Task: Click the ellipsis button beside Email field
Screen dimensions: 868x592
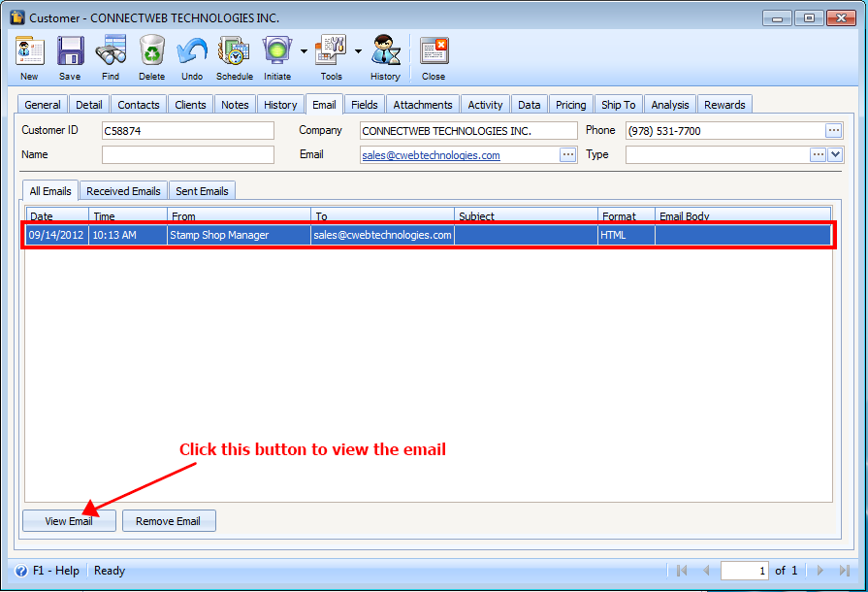Action: tap(568, 154)
